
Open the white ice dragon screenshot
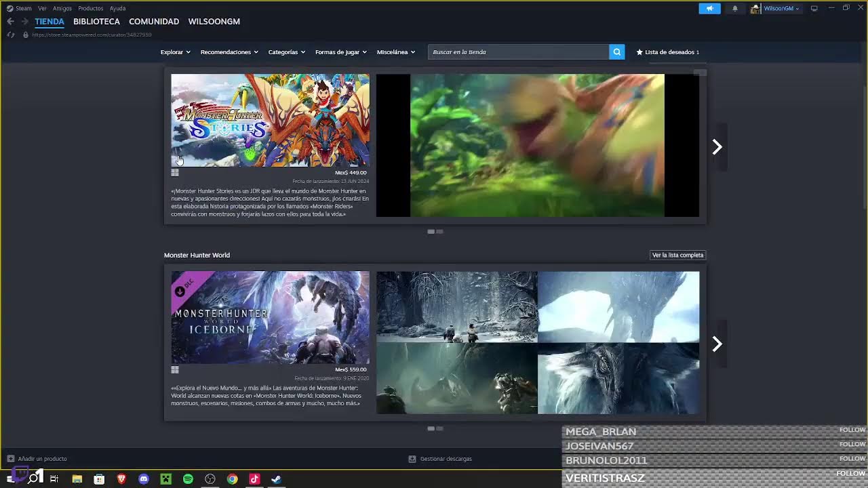click(618, 307)
